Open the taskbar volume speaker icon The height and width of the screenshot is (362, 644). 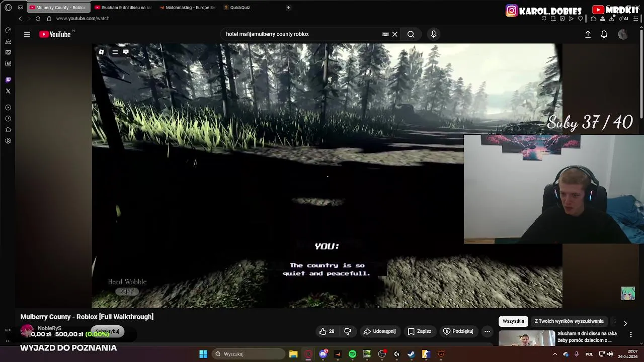pos(610,354)
